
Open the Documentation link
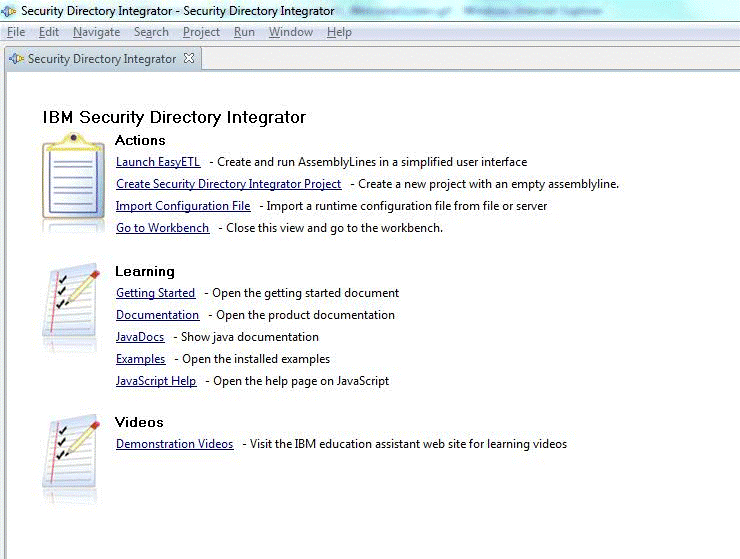(x=158, y=315)
